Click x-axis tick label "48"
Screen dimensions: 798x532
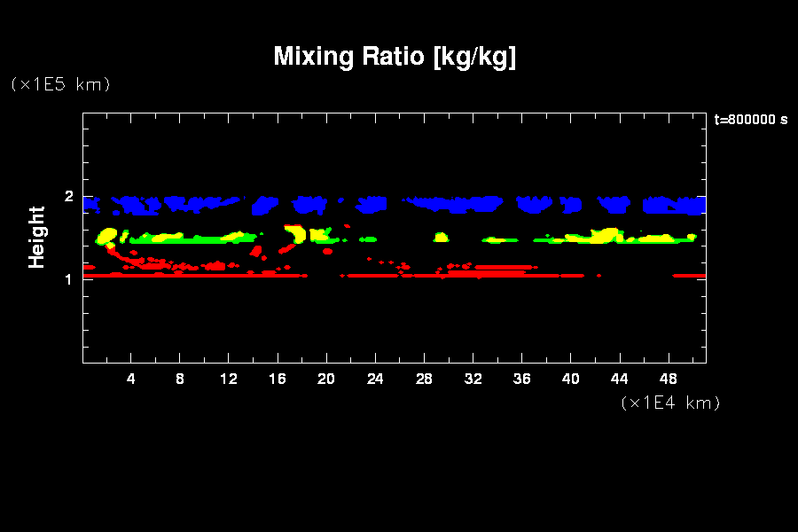pos(668,379)
